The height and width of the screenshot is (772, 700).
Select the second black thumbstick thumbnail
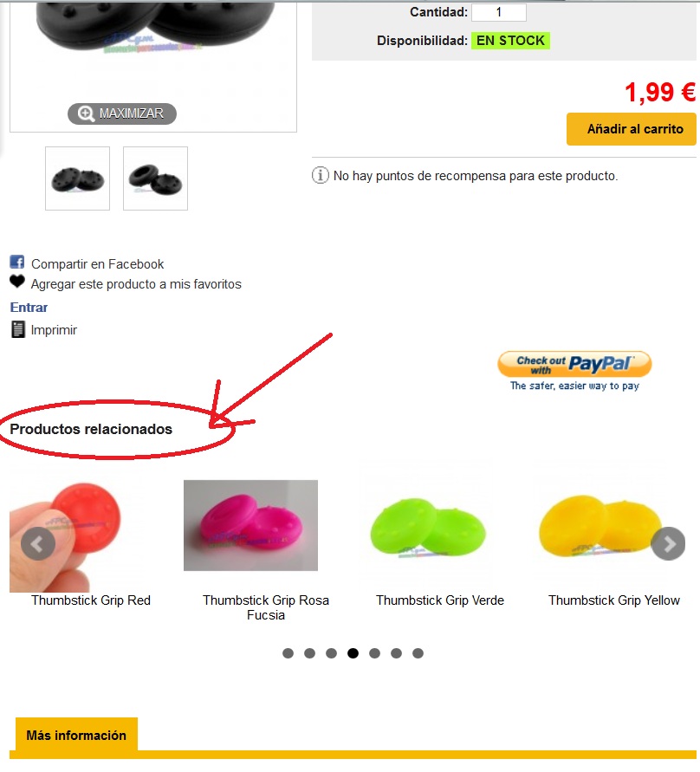point(155,178)
